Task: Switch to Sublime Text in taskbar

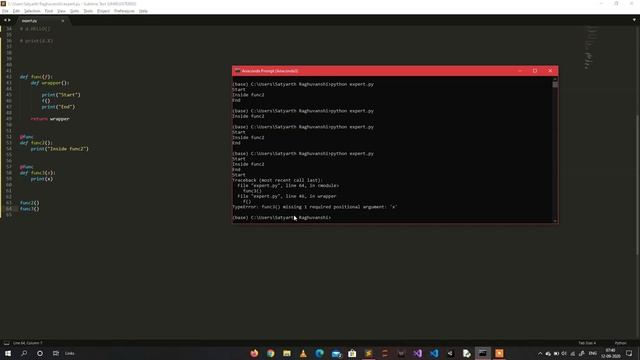Action: tap(369, 353)
